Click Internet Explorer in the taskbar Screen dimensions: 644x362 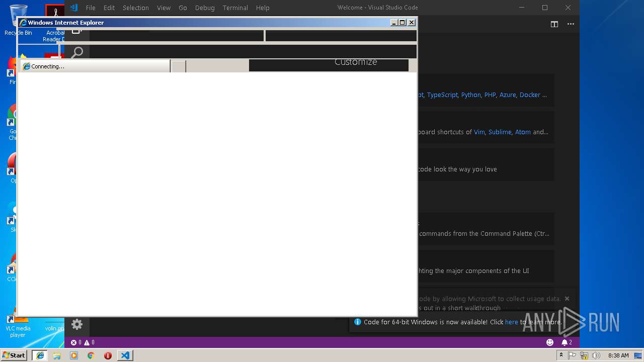[40, 355]
